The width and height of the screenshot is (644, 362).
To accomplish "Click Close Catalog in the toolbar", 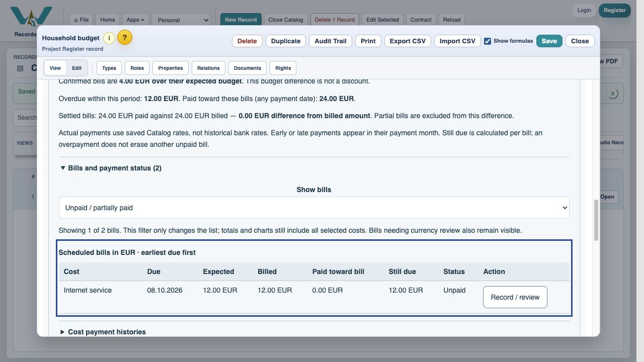I will 286,20.
